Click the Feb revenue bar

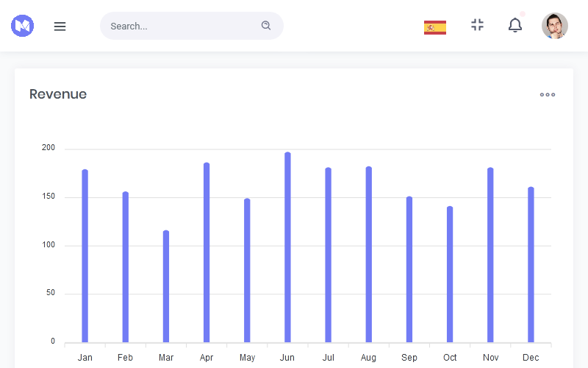coord(126,267)
